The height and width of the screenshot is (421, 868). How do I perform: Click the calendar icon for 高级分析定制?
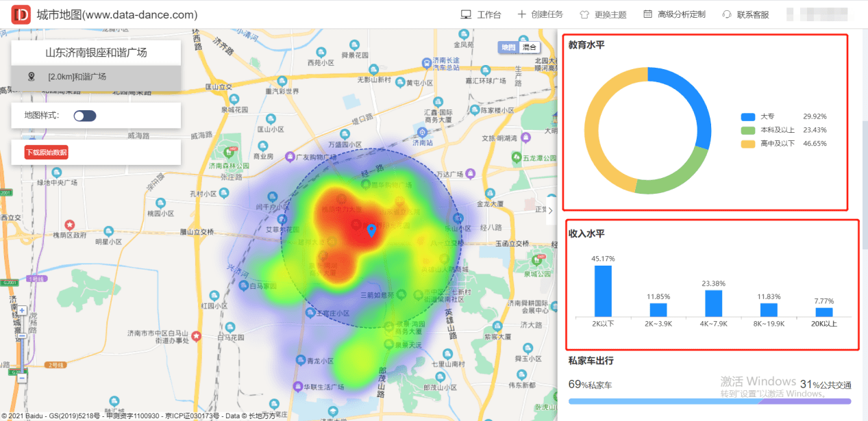(647, 14)
